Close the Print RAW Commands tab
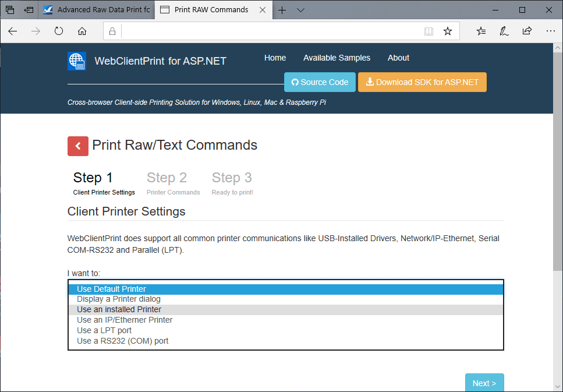Viewport: 563px width, 392px height. coord(263,10)
